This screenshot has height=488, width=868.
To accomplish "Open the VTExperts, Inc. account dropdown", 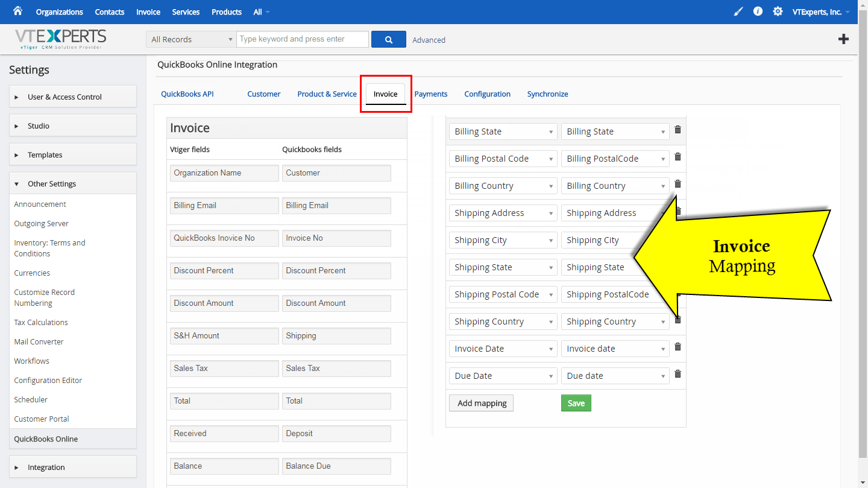I will click(x=821, y=11).
